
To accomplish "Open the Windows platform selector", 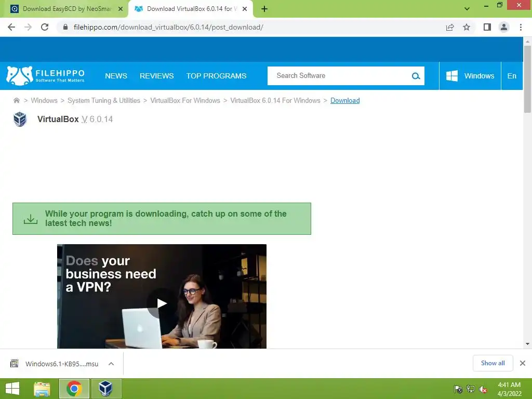I will pos(470,76).
